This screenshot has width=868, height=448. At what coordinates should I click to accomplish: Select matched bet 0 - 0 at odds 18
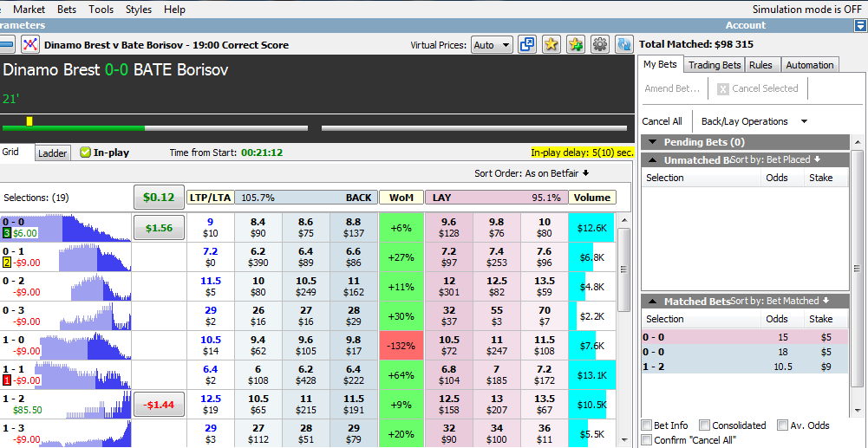click(745, 352)
